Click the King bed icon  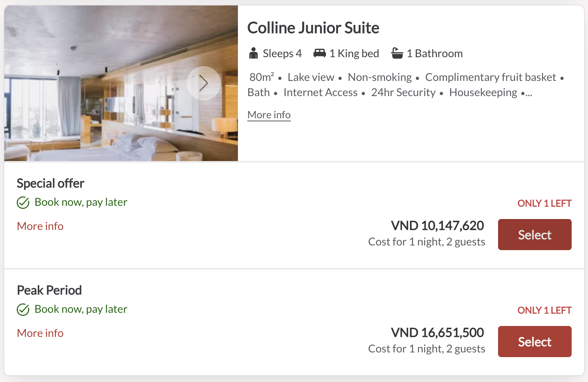(x=319, y=53)
